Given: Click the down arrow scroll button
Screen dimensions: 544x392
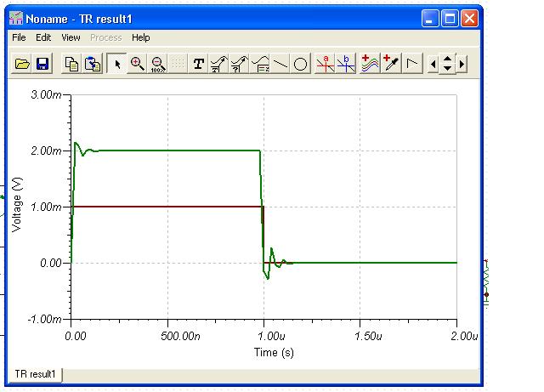Looking at the screenshot, I should pyautogui.click(x=448, y=69).
